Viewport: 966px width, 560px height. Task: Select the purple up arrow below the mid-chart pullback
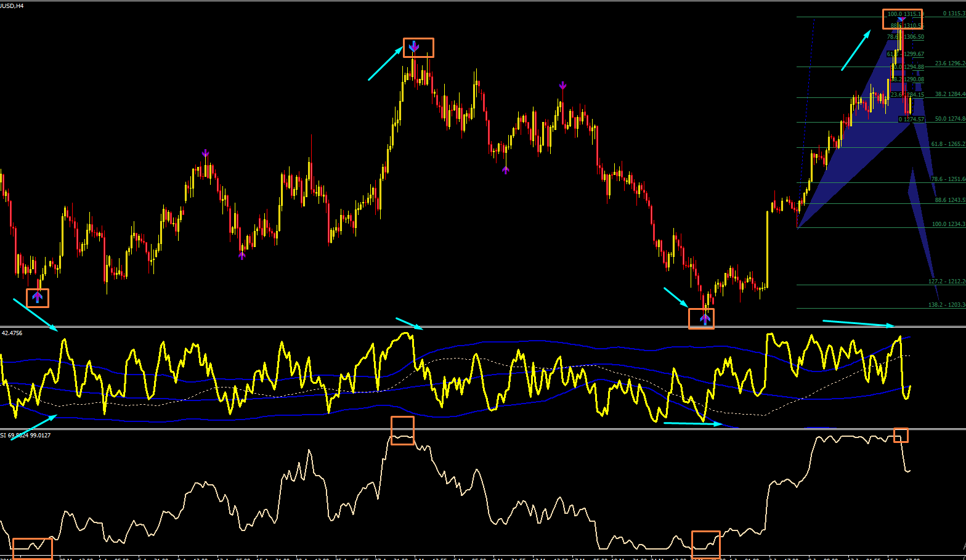(x=506, y=169)
